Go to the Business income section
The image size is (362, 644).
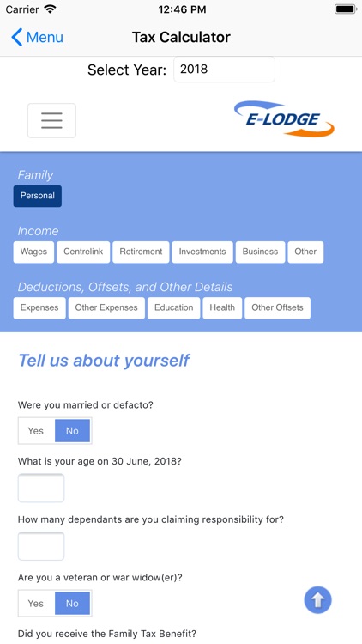pos(260,252)
